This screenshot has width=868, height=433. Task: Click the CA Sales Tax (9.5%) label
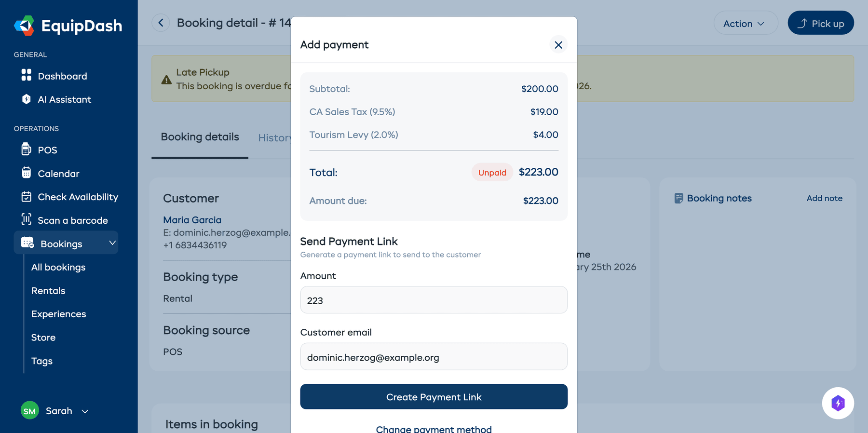pos(352,112)
